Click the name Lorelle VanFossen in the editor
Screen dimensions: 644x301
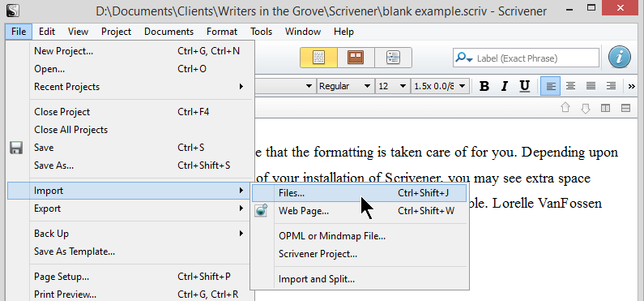click(547, 204)
